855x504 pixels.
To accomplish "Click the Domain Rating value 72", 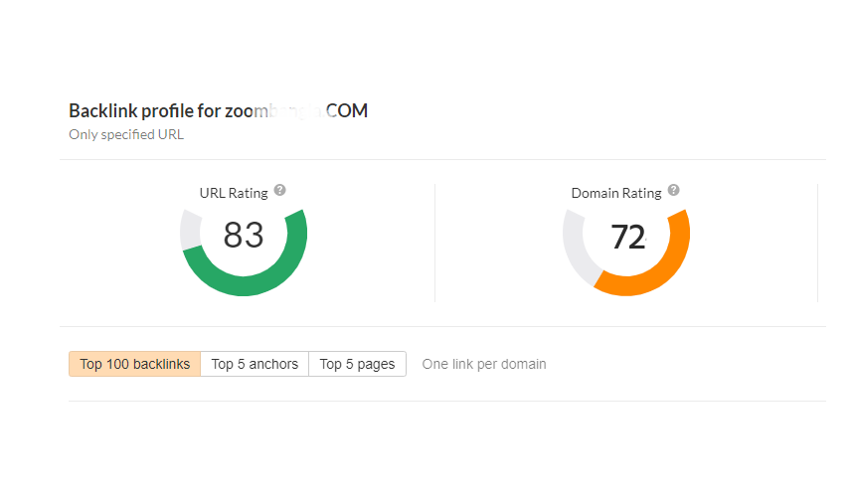I will [627, 238].
